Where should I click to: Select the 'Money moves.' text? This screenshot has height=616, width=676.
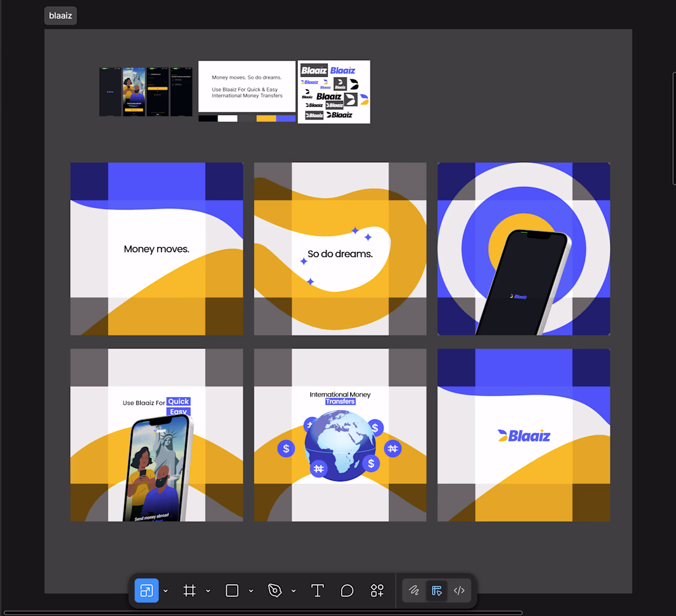157,249
